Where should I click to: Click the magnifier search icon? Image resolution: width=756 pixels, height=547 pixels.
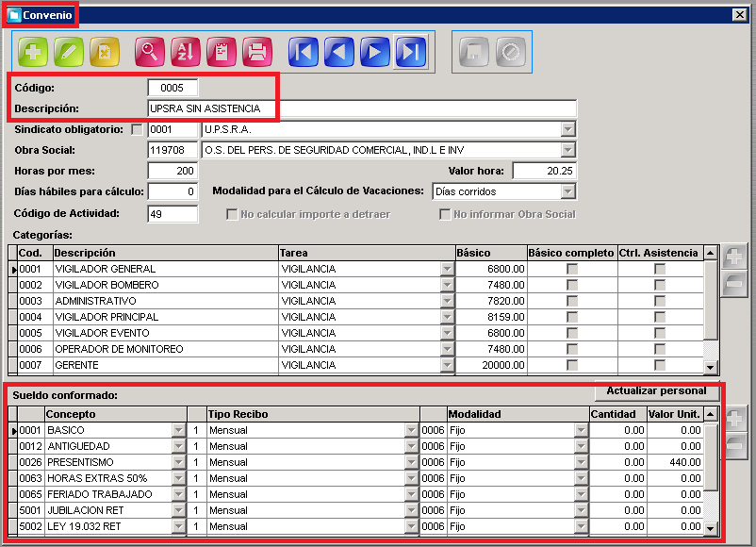coord(150,52)
